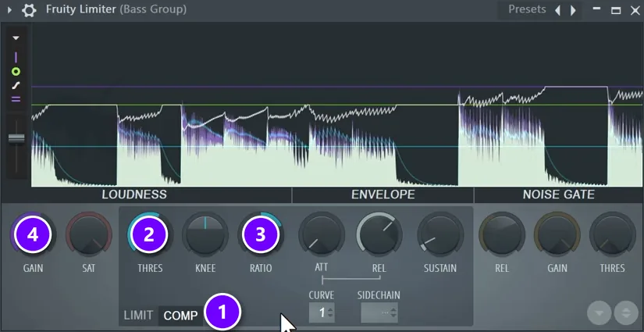This screenshot has height=332, width=644.
Task: Switch to LIMIT mode
Action: (138, 316)
